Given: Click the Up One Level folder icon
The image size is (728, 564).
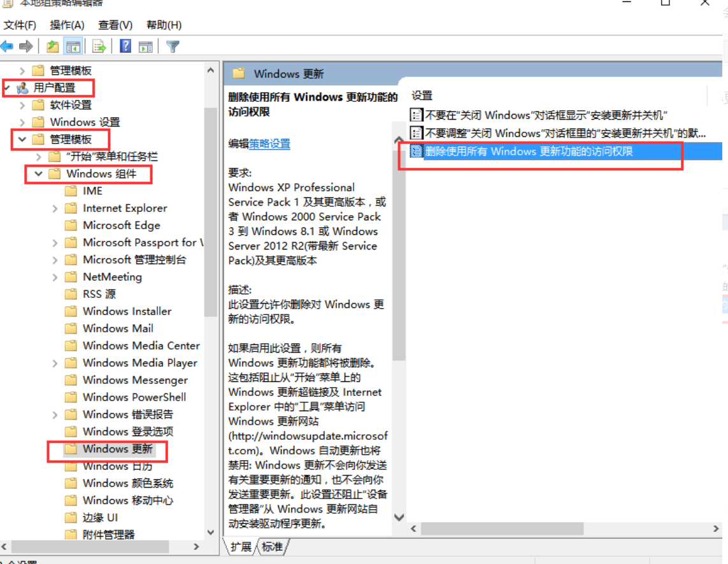Looking at the screenshot, I should 53,46.
